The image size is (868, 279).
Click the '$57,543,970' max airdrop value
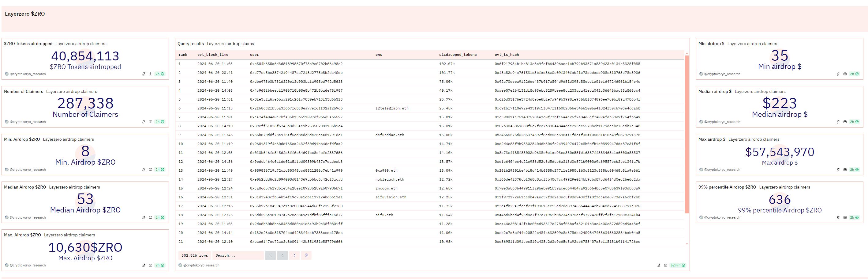[x=780, y=152]
